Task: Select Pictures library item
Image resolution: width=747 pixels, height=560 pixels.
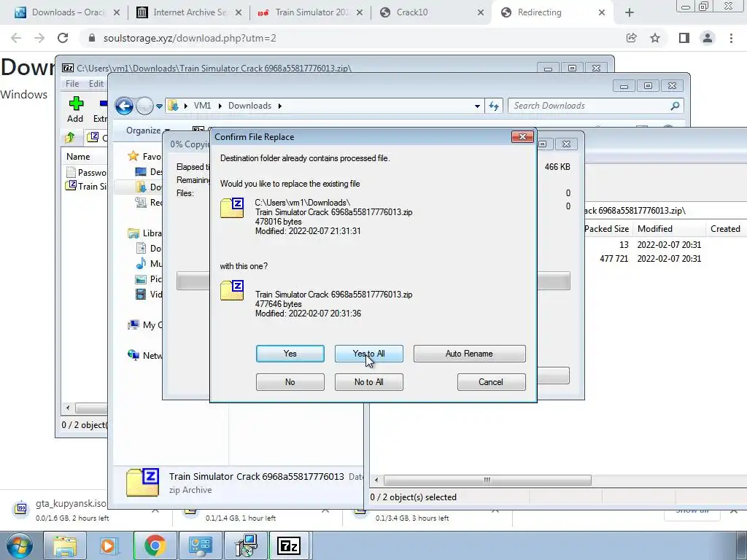Action: point(149,279)
